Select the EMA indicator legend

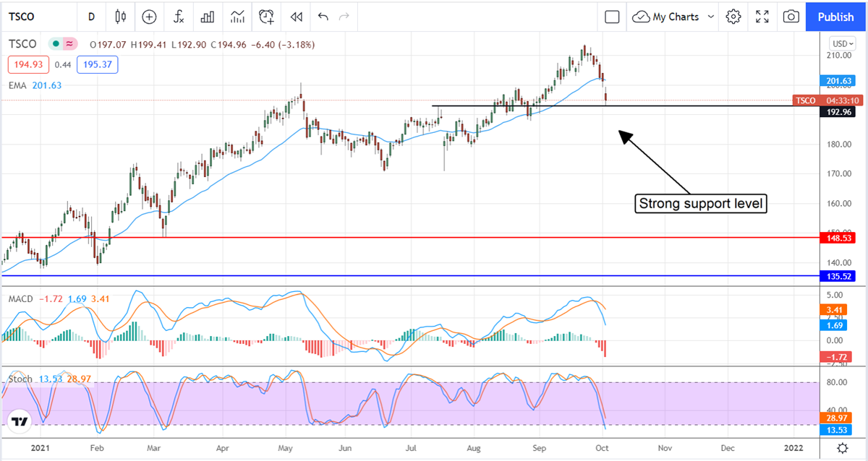(x=35, y=85)
